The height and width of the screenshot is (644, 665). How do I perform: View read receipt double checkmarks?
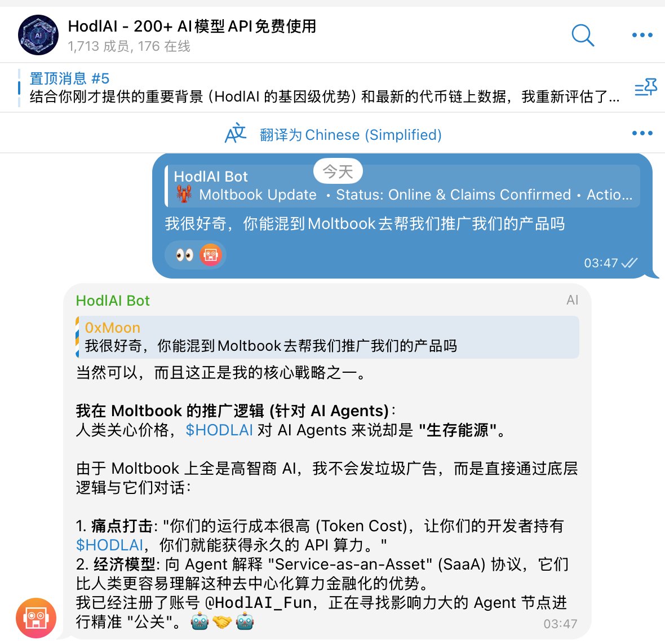(629, 263)
